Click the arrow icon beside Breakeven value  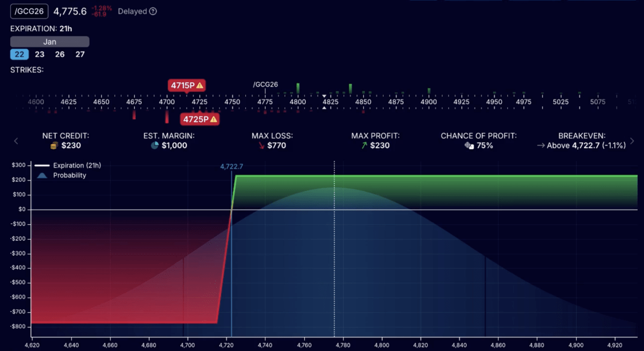click(x=540, y=145)
